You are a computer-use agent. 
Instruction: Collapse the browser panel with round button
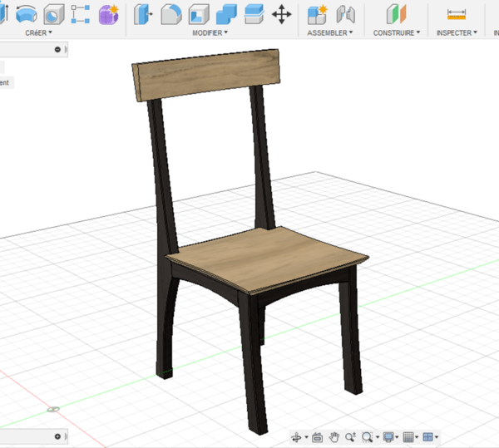pos(57,50)
